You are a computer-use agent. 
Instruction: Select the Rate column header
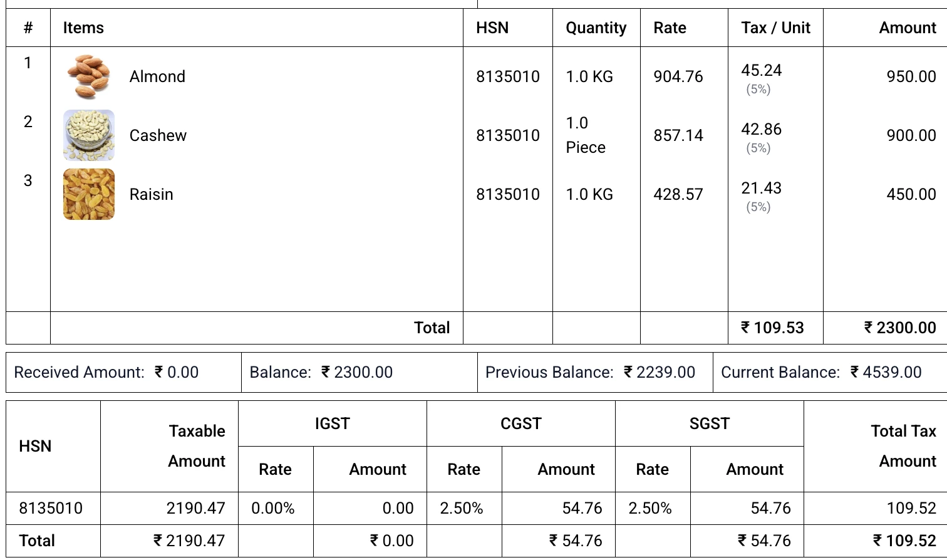point(670,28)
